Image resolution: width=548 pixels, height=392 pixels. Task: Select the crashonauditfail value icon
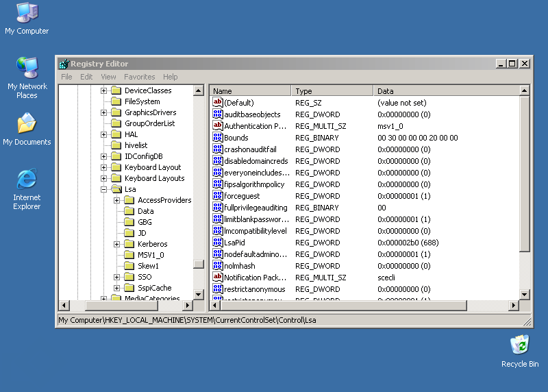tap(217, 149)
